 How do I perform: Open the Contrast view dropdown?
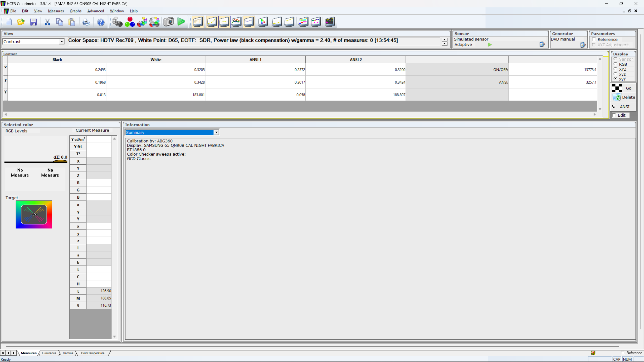pos(62,41)
